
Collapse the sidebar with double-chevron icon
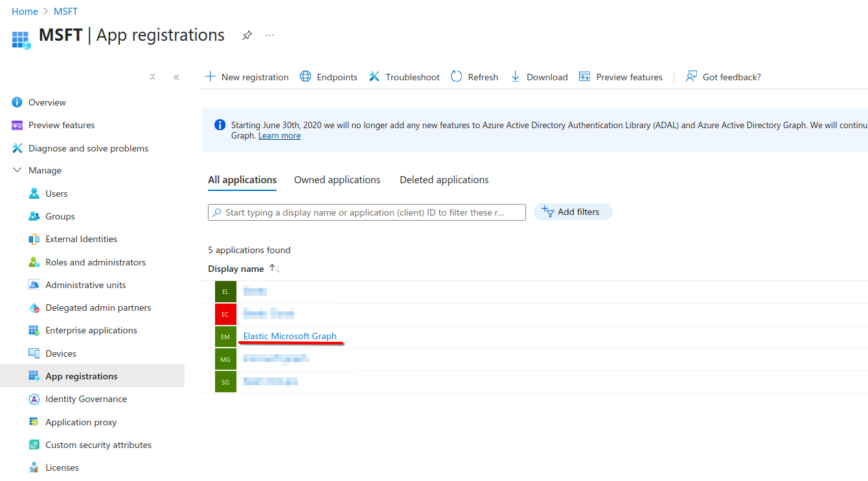176,76
